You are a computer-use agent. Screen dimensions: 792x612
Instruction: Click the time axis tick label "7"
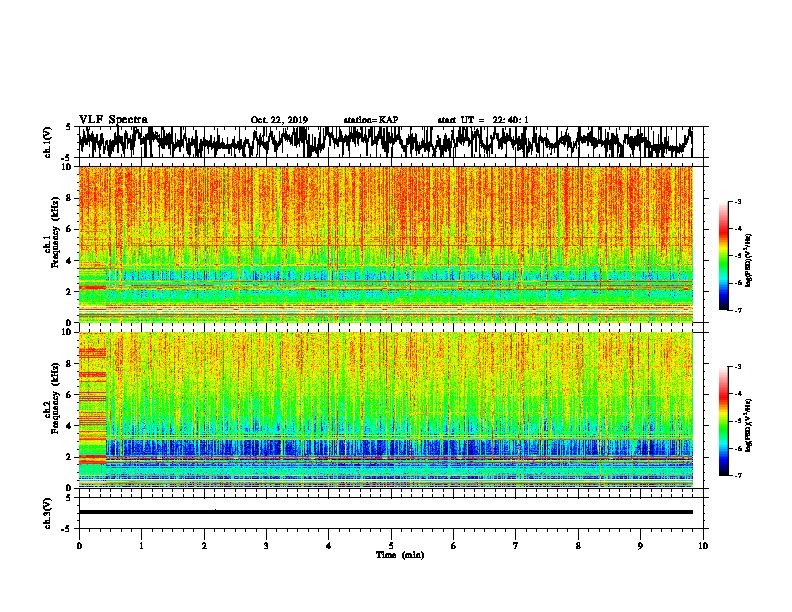516,546
